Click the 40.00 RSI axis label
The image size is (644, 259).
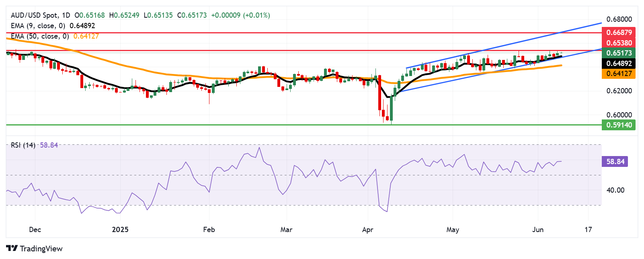(x=615, y=190)
